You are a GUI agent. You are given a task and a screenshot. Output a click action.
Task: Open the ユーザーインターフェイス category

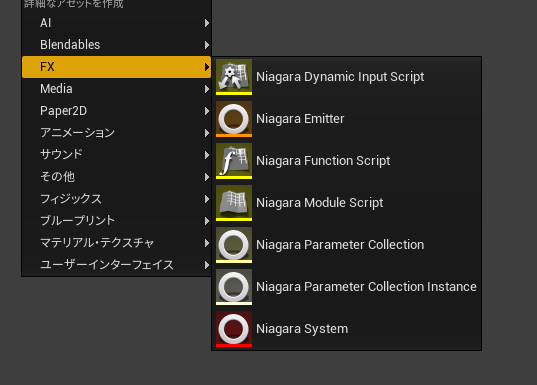pos(116,265)
